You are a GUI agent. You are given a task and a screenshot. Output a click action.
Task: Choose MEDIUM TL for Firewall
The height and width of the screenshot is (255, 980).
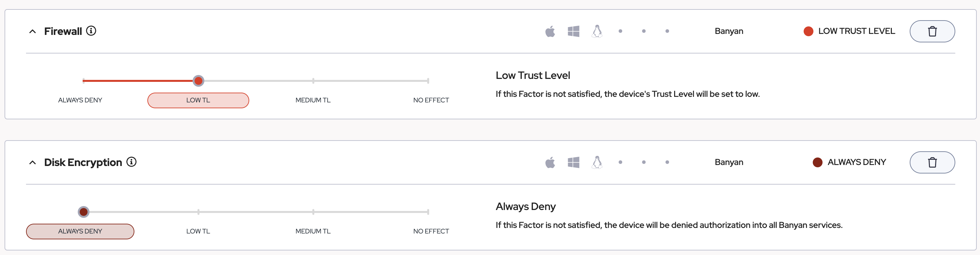coord(313,100)
